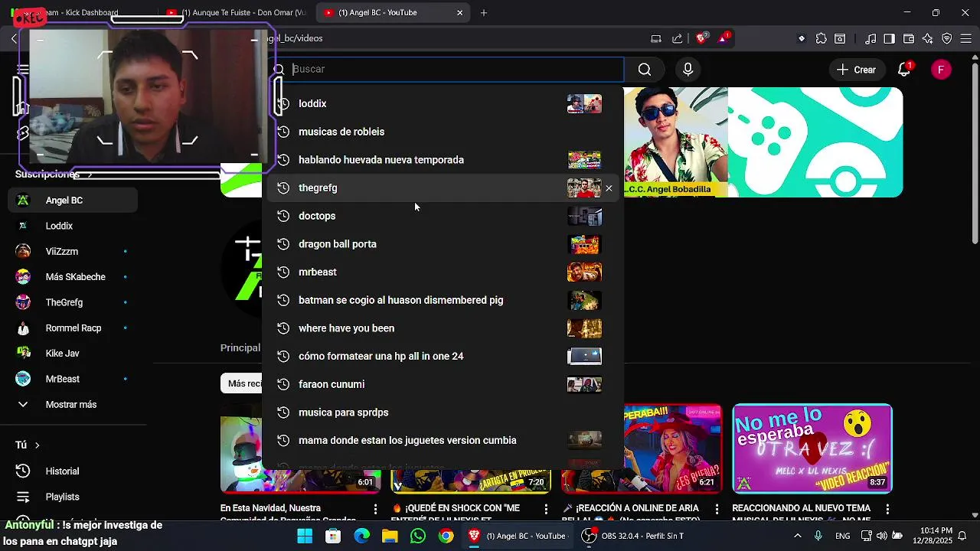Pick 'faraon cunumi' suggestion
This screenshot has width=980, height=551.
[x=443, y=384]
